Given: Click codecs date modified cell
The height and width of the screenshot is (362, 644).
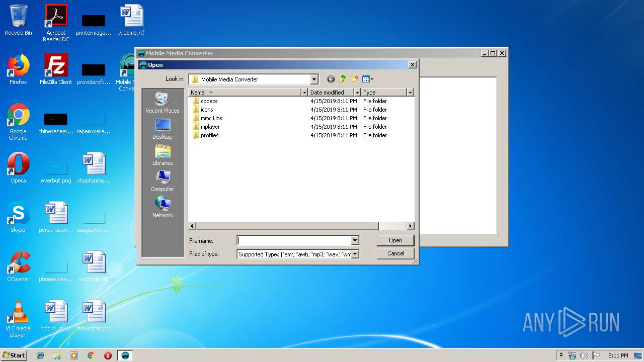Looking at the screenshot, I should (334, 101).
